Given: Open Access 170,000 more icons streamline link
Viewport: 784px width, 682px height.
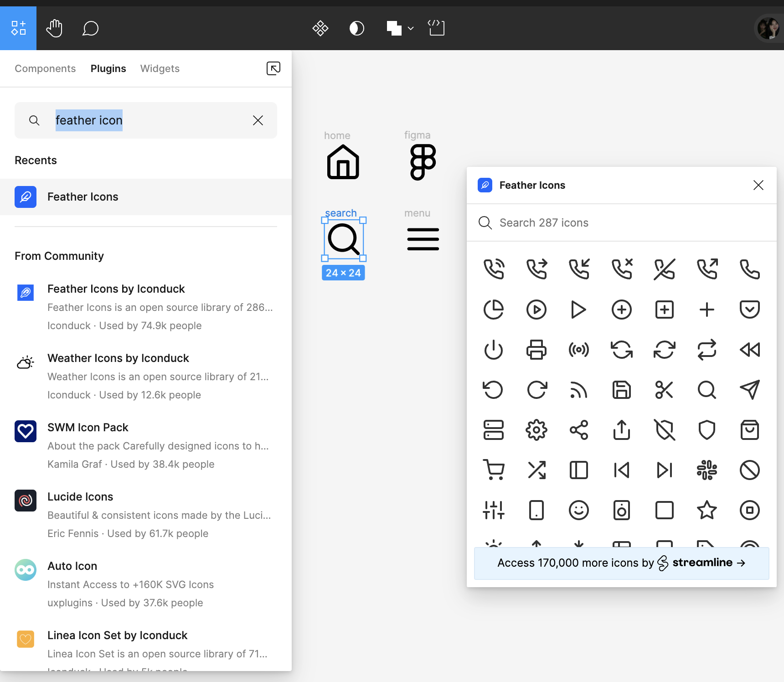Looking at the screenshot, I should pyautogui.click(x=622, y=563).
